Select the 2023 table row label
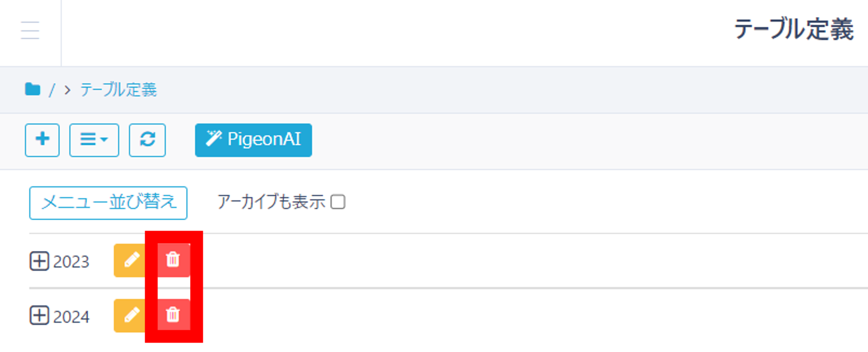868x352 pixels. pos(72,261)
